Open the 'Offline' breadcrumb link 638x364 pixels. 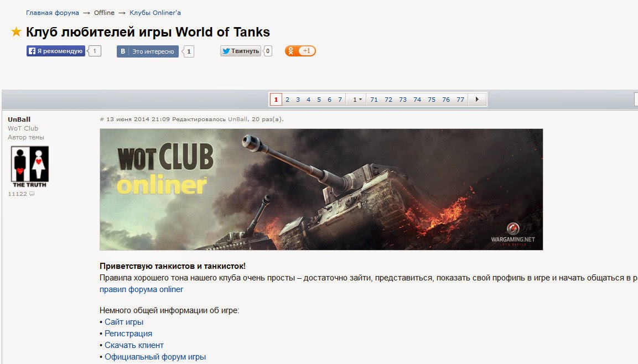(104, 13)
